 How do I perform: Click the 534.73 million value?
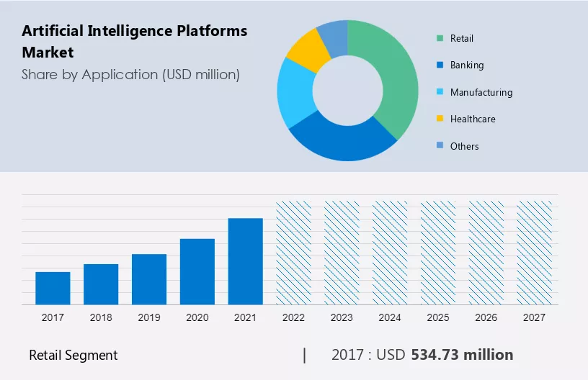[462, 355]
